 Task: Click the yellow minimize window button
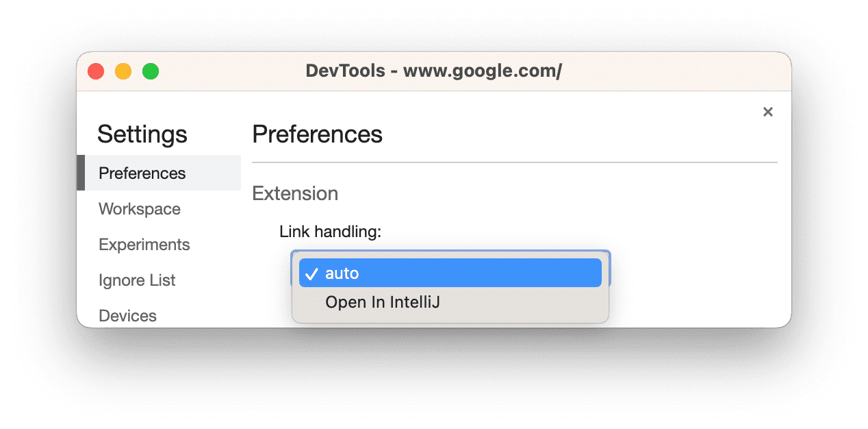tap(123, 71)
